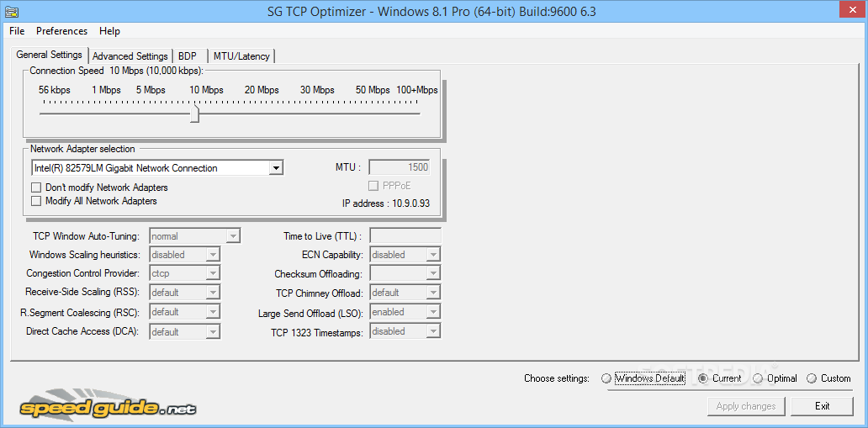The width and height of the screenshot is (868, 428).
Task: Select the Custom settings radio button
Action: click(x=812, y=378)
